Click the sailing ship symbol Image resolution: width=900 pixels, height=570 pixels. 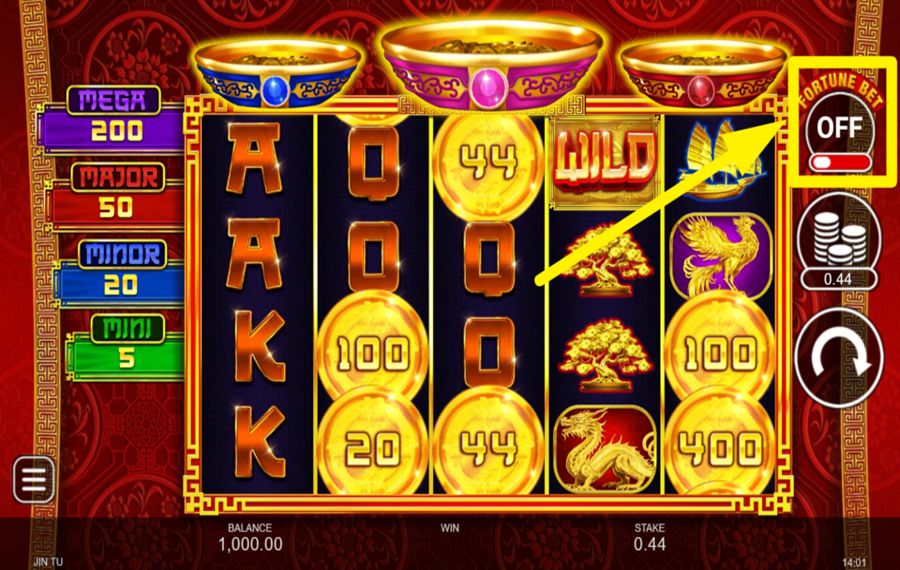click(x=721, y=158)
